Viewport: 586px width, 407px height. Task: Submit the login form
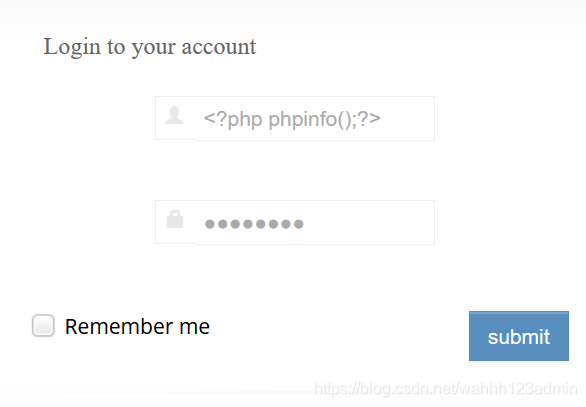point(519,336)
